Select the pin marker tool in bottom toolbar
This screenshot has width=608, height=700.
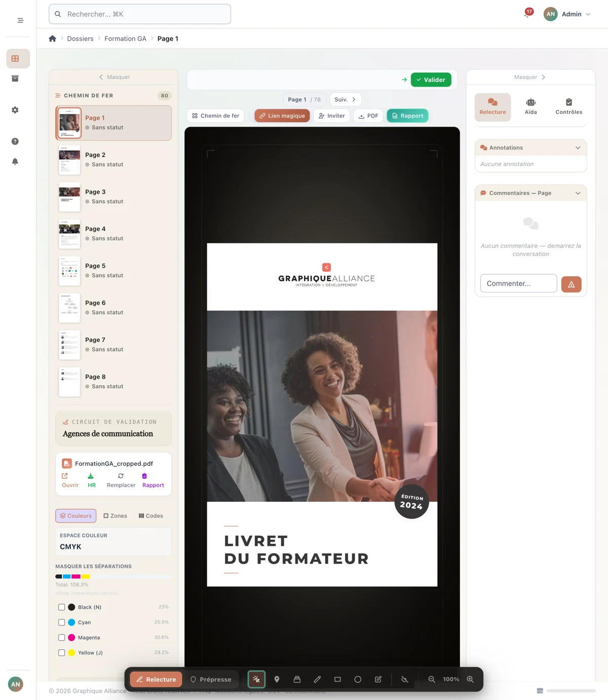pyautogui.click(x=277, y=679)
